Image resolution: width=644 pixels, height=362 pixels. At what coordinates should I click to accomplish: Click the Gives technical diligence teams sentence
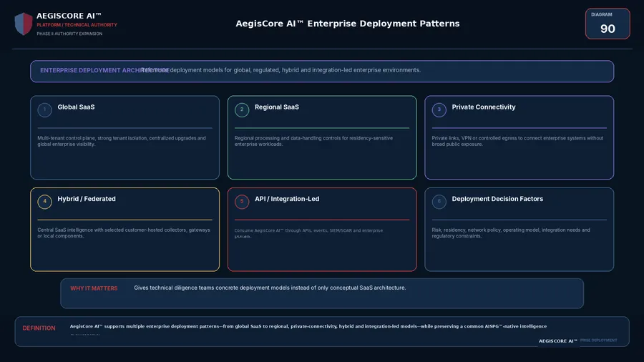click(x=270, y=288)
